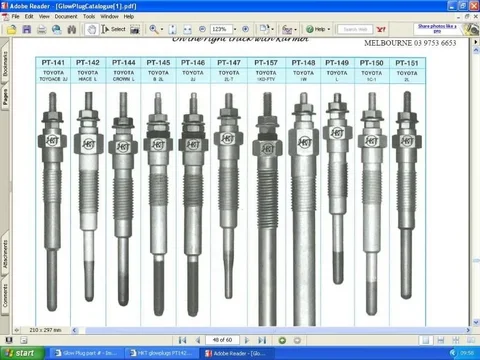Click the Share photos like a pro link
480x360 pixels.
coord(437,28)
